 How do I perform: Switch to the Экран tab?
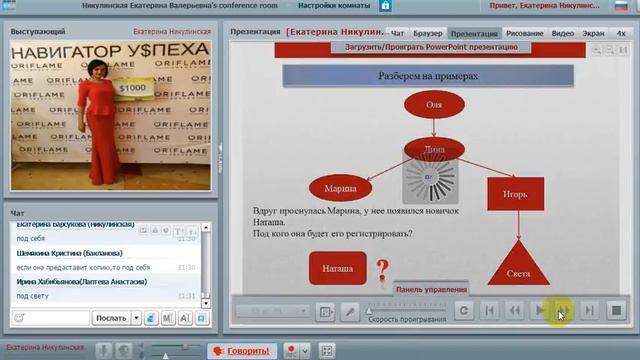coord(593,33)
